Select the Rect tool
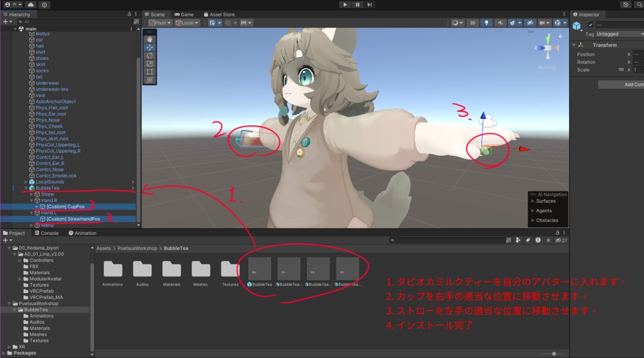This screenshot has width=644, height=358. coord(150,72)
